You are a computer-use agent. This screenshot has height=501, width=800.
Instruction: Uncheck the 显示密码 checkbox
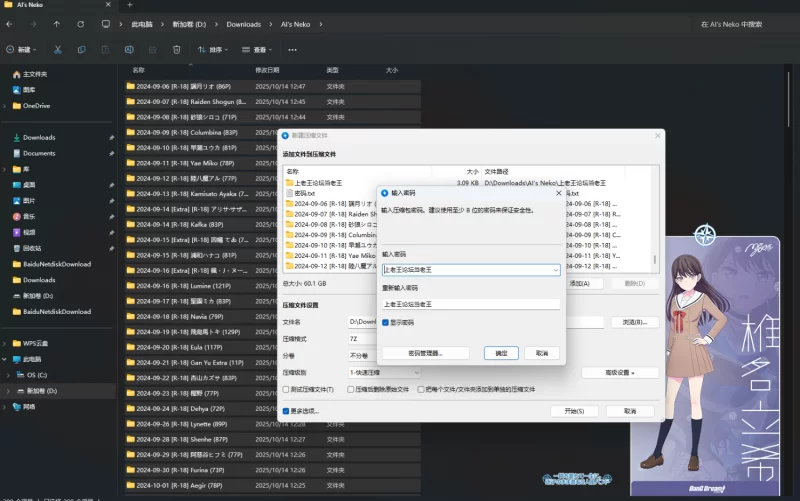tap(386, 322)
